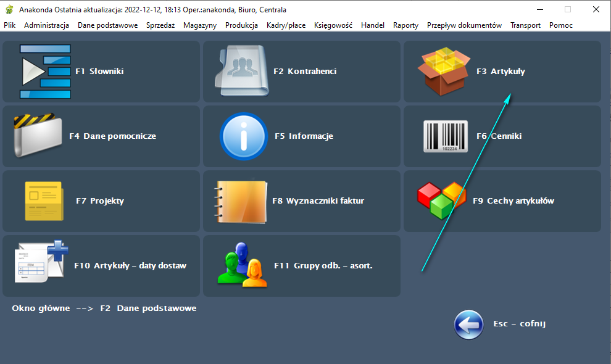611x364 pixels.
Task: Open the Handel menu
Action: pyautogui.click(x=373, y=25)
